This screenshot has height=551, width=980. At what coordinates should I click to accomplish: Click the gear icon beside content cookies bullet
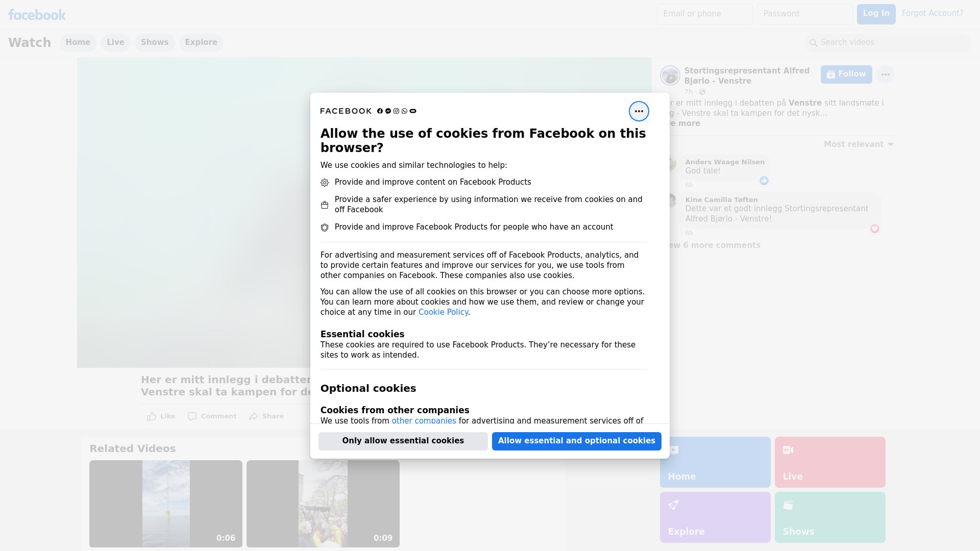[325, 183]
